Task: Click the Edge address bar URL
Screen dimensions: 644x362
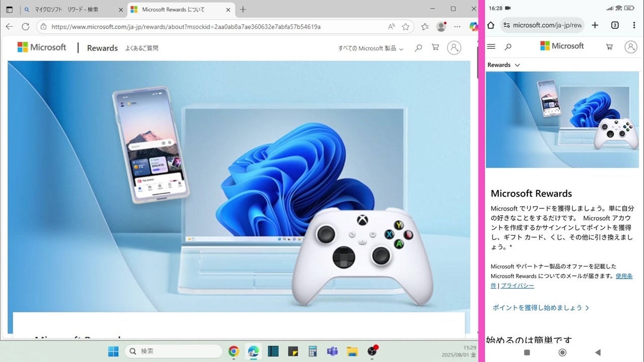Action: pos(186,27)
